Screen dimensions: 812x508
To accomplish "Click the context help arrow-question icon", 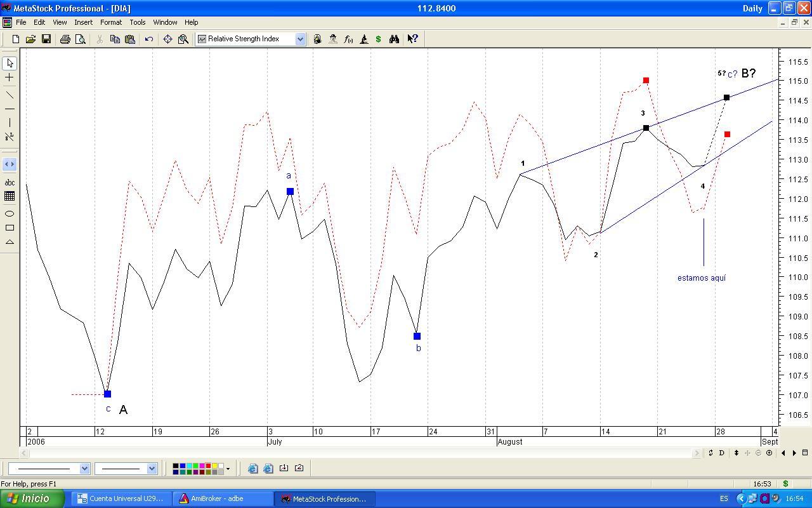I will click(x=412, y=39).
